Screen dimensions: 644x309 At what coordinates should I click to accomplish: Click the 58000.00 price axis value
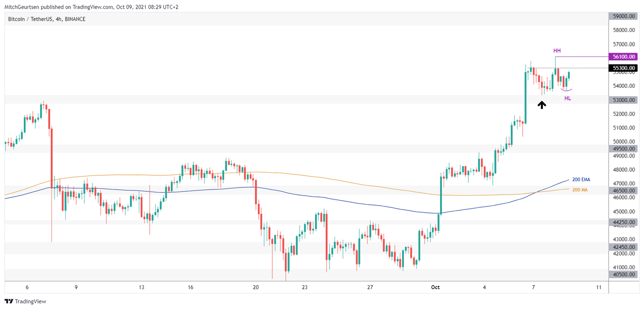pyautogui.click(x=624, y=30)
